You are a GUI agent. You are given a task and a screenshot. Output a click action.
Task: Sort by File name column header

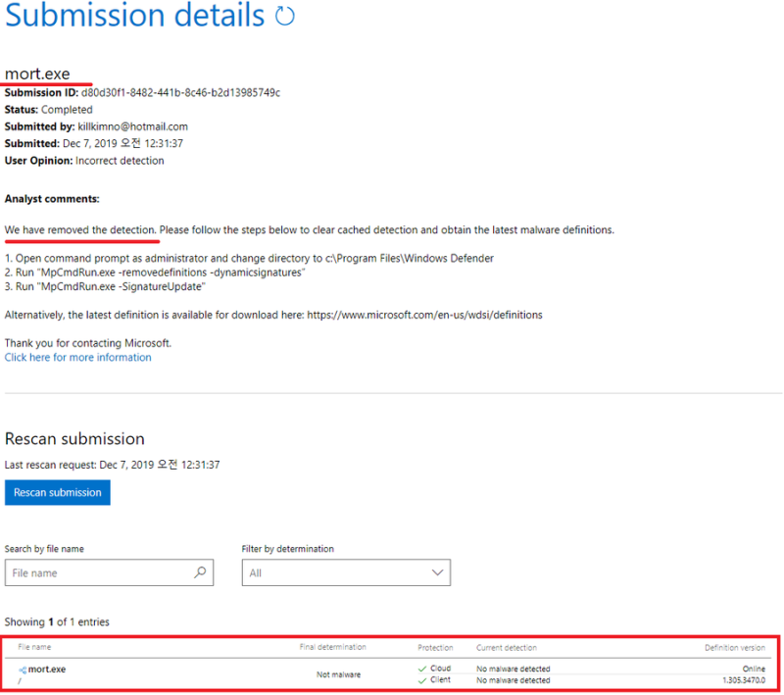point(34,648)
